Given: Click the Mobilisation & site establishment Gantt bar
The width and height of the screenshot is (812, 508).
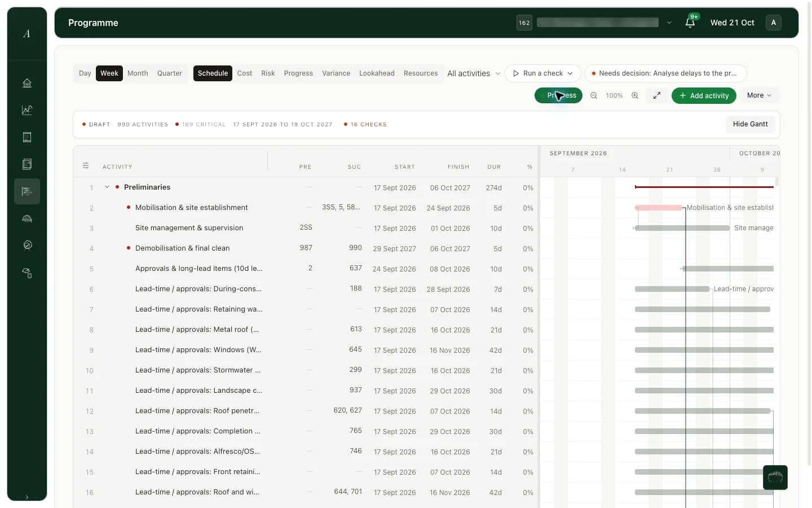Looking at the screenshot, I should click(x=659, y=208).
